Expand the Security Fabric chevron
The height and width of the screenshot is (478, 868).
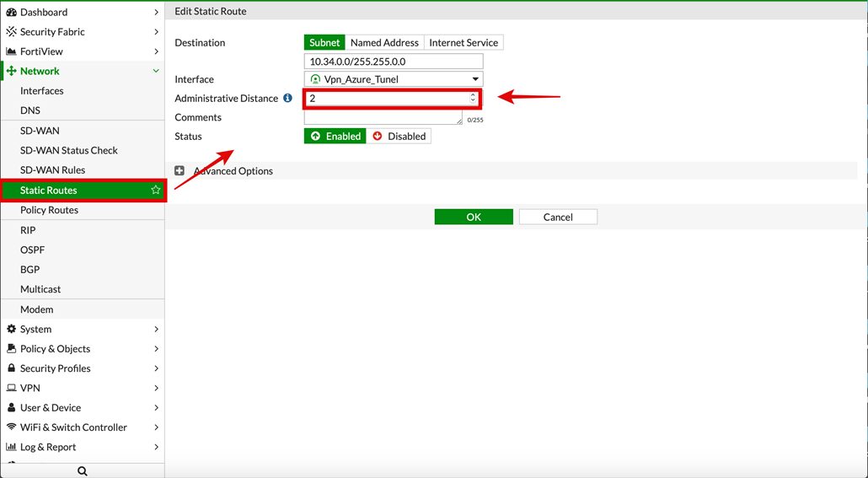pyautogui.click(x=156, y=31)
